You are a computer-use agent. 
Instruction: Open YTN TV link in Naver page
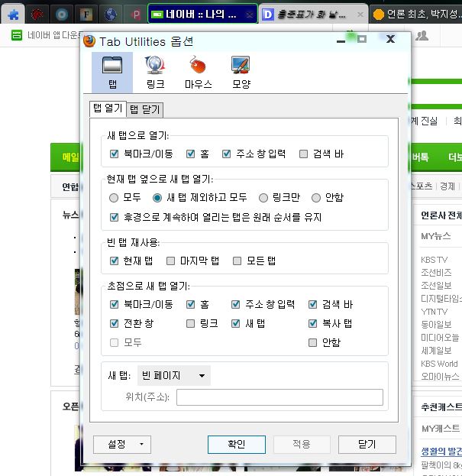pos(434,312)
